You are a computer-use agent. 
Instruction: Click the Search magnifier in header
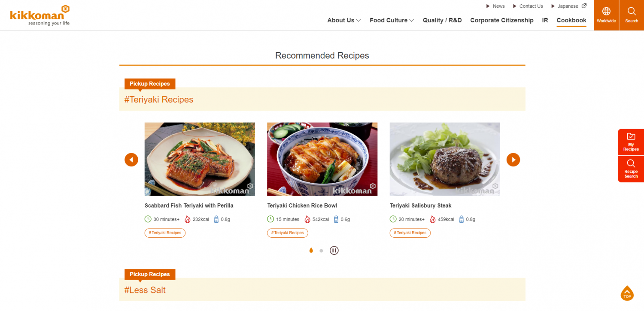point(632,15)
